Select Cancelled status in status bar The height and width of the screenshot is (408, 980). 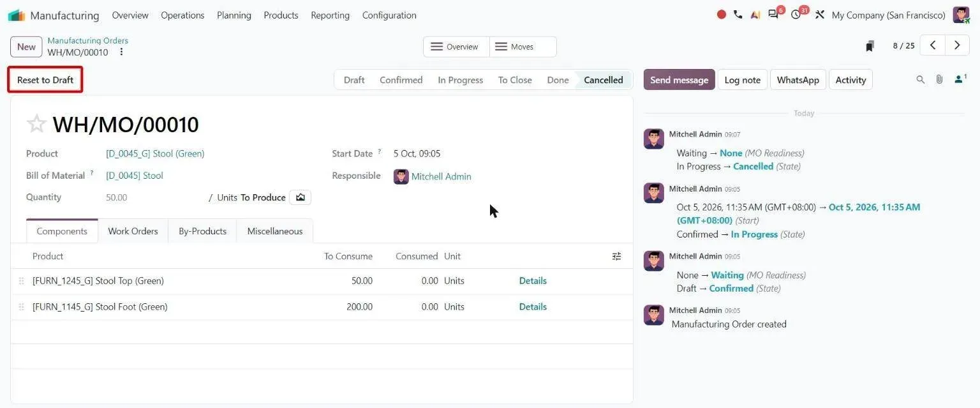click(x=604, y=80)
